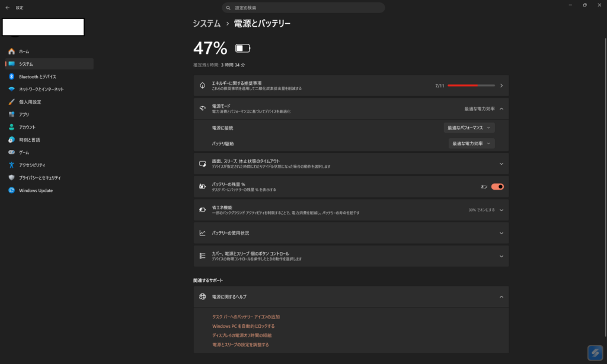Open the バッテリ駆動 power mode dropdown
This screenshot has width=607, height=364.
coord(472,143)
